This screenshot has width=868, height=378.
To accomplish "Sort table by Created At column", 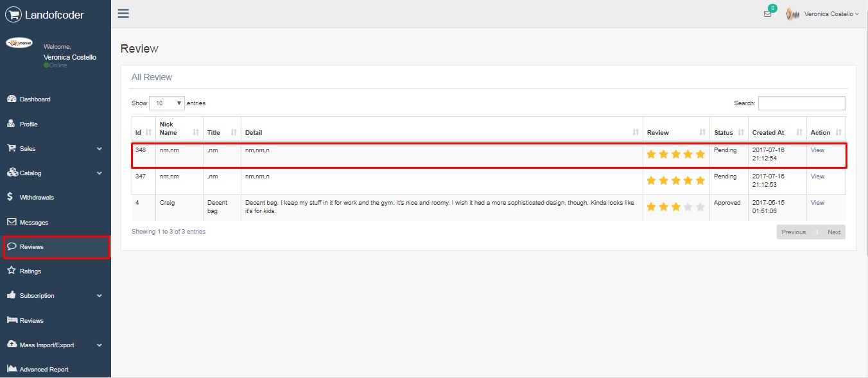I will click(777, 132).
